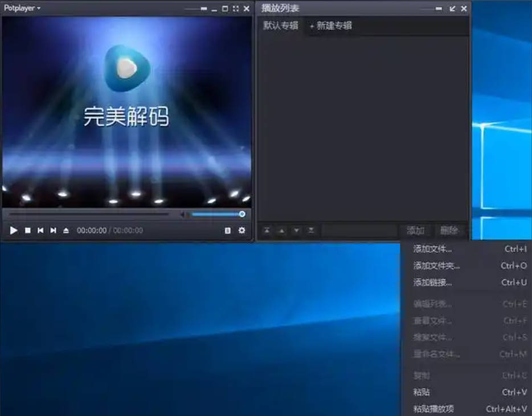532x416 pixels.
Task: Choose 添加文件 from the context menu
Action: coord(435,249)
